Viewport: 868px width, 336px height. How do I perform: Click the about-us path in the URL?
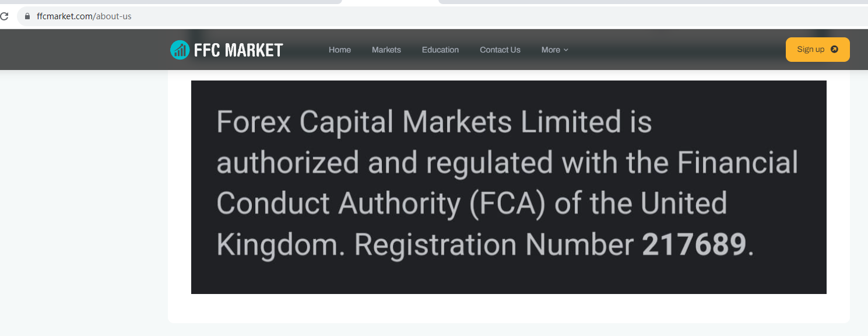(114, 16)
